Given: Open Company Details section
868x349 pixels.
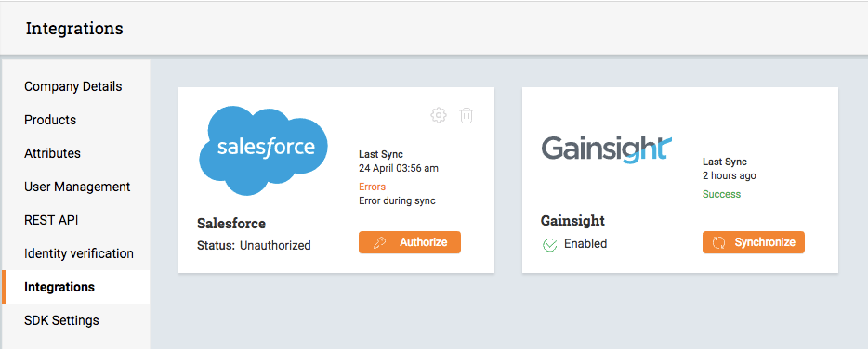Looking at the screenshot, I should pos(75,87).
